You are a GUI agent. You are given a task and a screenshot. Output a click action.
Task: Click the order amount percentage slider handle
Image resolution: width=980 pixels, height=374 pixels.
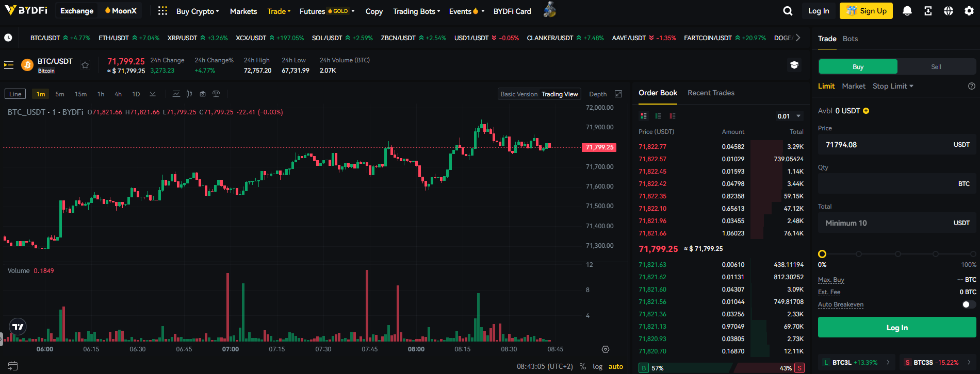pyautogui.click(x=822, y=254)
